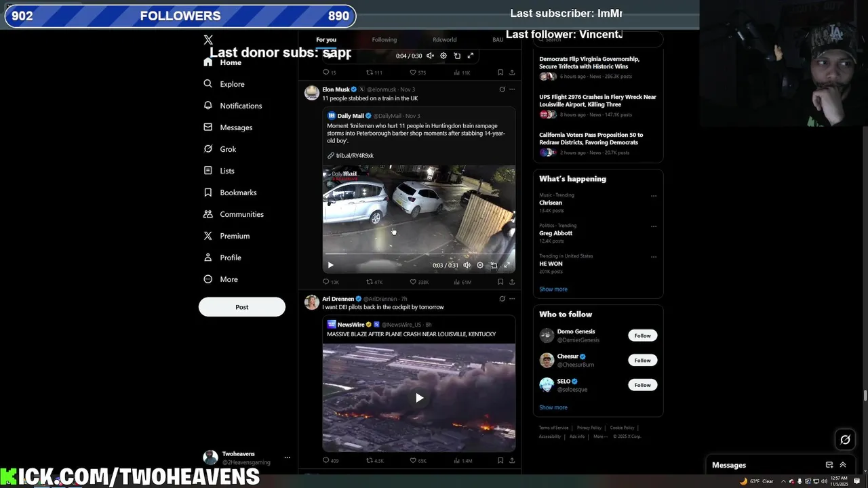Like Ari Drennen's post (65K)

(x=418, y=461)
